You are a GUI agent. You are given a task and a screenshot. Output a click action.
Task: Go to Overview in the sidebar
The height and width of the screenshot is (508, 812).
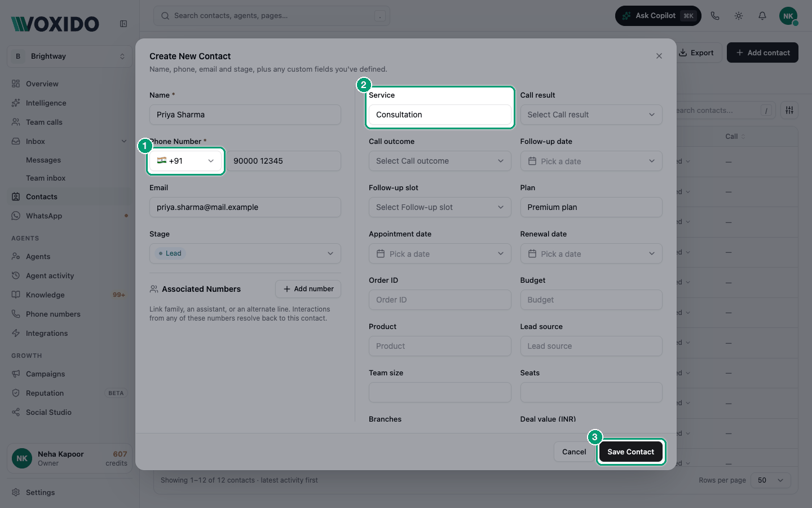pyautogui.click(x=70, y=84)
